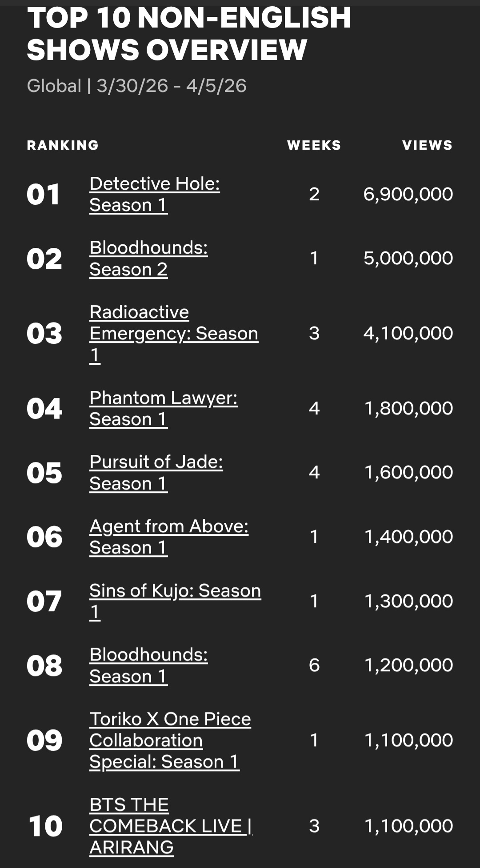Screen dimensions: 480x868
Task: Open Toriko X One Piece Collaboration Special link
Action: point(170,740)
